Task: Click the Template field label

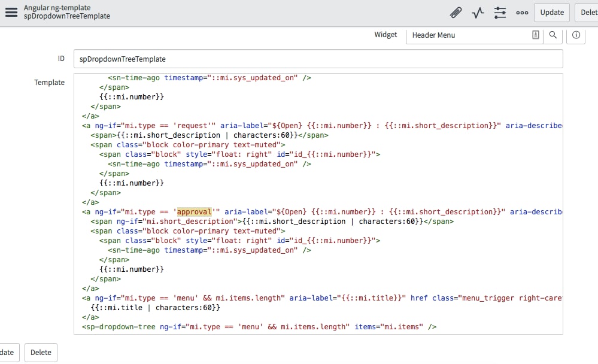Action: tap(50, 82)
